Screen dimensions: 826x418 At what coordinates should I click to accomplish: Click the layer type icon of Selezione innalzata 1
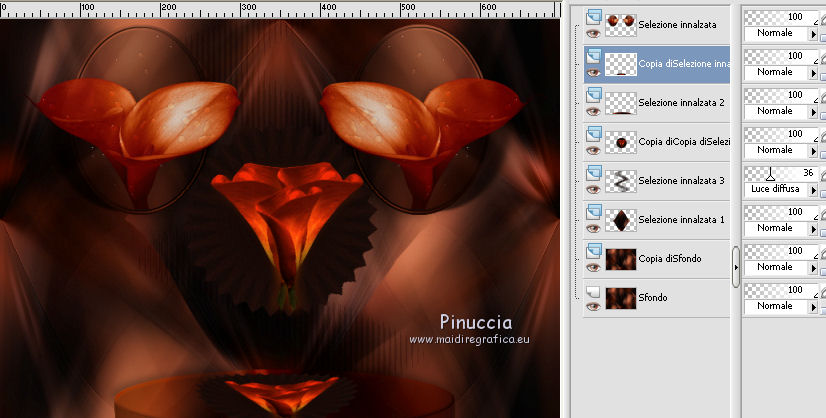pyautogui.click(x=593, y=211)
